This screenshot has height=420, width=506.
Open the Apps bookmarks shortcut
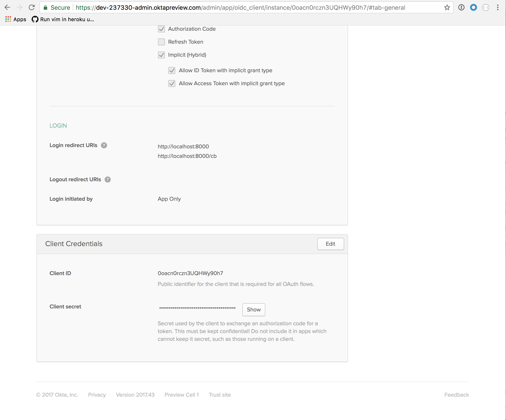click(x=16, y=19)
